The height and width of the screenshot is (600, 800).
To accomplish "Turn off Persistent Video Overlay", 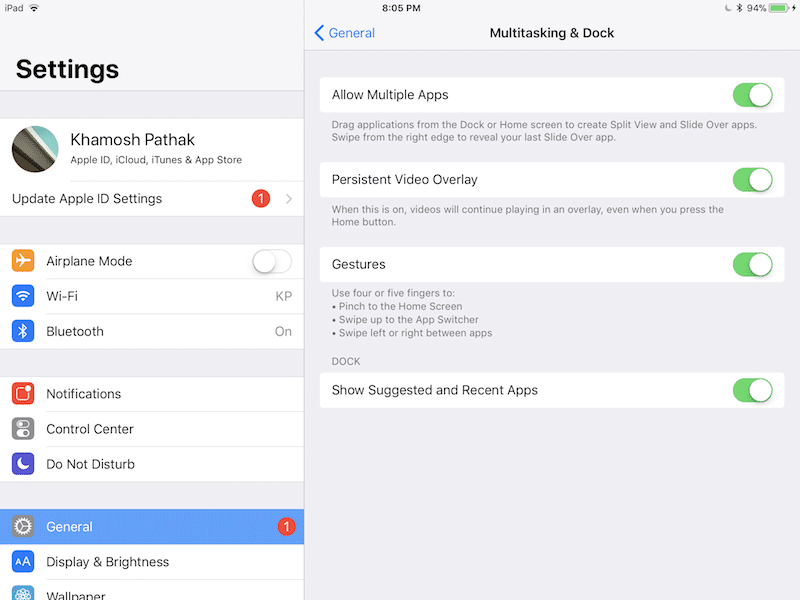I will coord(752,180).
